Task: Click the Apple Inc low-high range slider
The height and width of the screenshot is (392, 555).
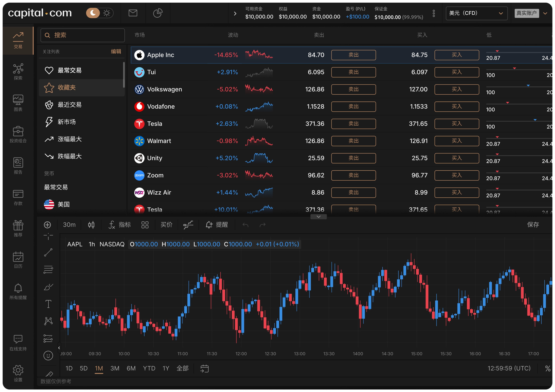Action: click(519, 52)
